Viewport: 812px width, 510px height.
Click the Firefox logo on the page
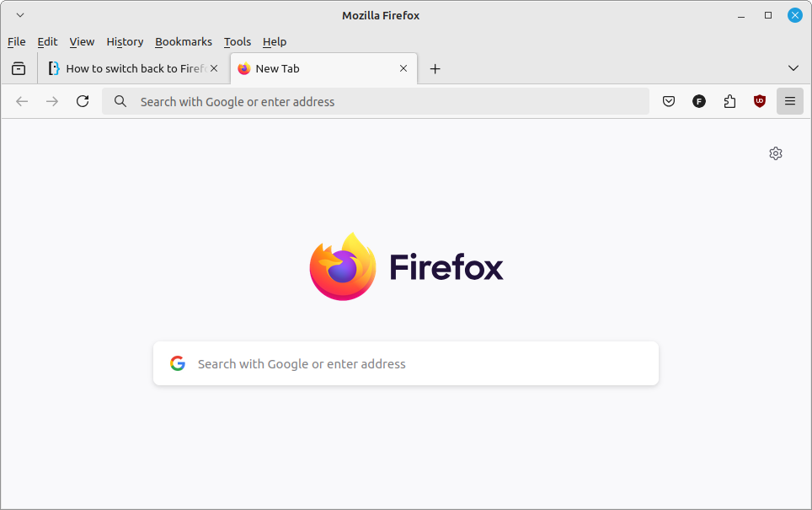pyautogui.click(x=343, y=266)
